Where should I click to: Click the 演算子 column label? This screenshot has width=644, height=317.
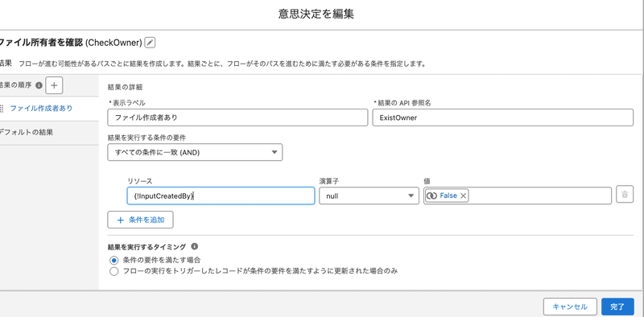coord(328,181)
